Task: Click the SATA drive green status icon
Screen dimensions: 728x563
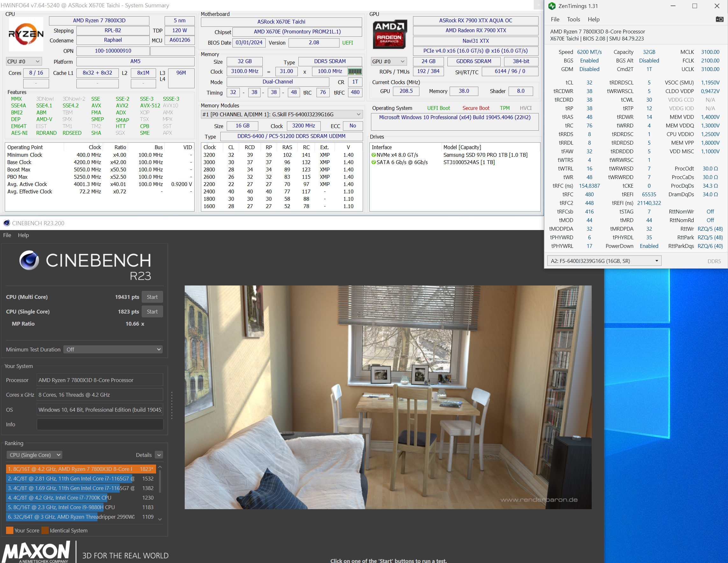Action: [374, 162]
